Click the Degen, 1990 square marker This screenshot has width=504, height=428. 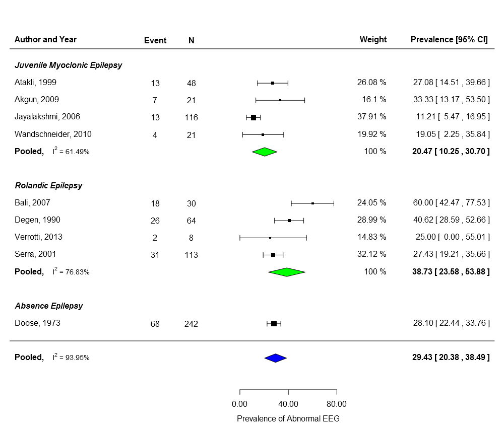click(x=289, y=221)
